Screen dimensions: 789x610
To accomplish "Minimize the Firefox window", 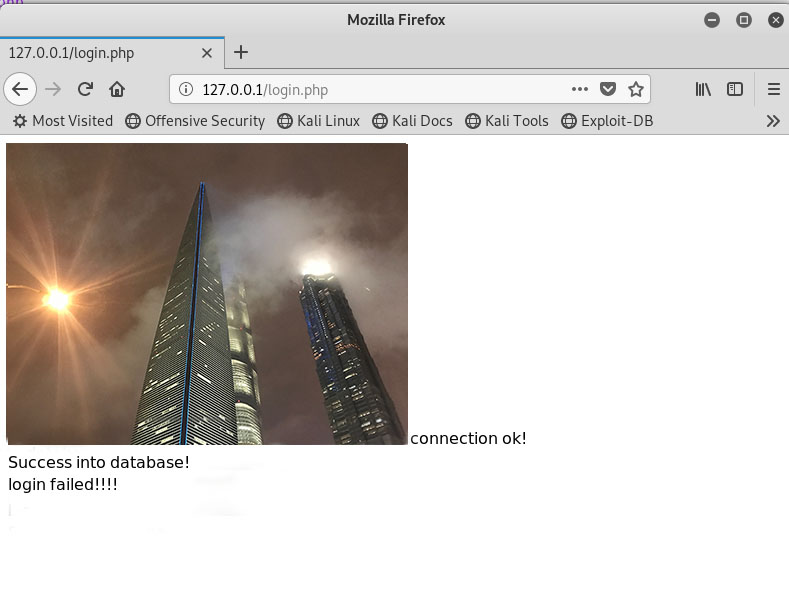I will pos(712,20).
